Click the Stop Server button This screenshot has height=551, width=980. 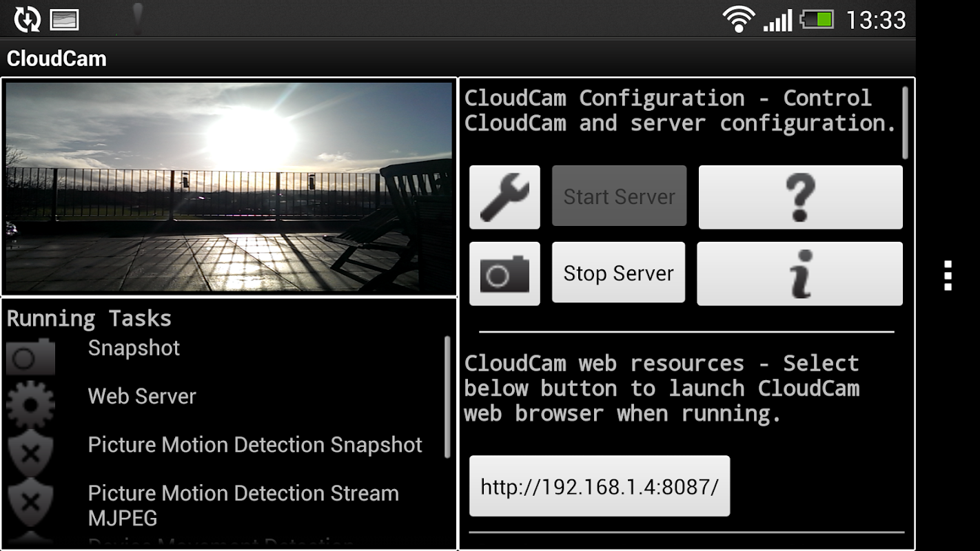619,273
